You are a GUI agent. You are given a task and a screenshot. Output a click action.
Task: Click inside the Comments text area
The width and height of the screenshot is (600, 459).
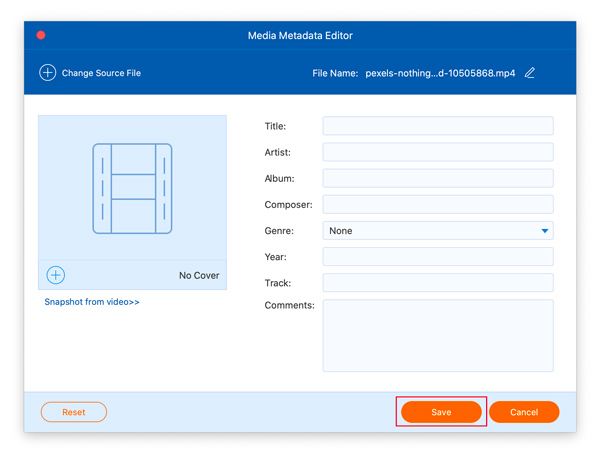point(437,335)
